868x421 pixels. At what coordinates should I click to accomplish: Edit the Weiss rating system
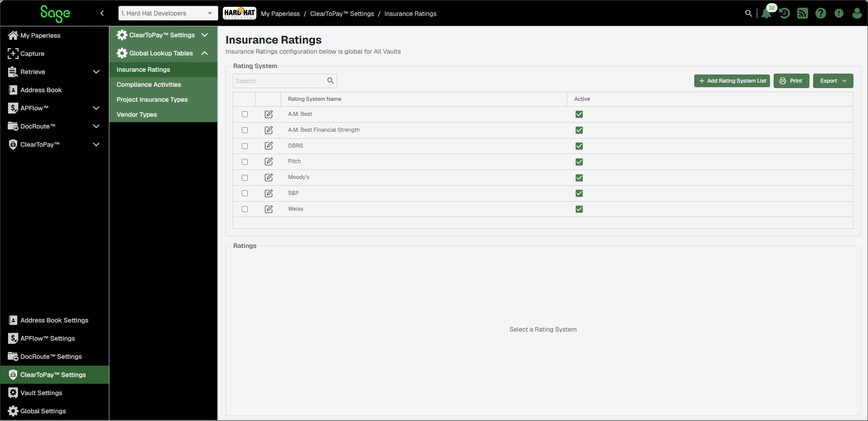coord(269,209)
